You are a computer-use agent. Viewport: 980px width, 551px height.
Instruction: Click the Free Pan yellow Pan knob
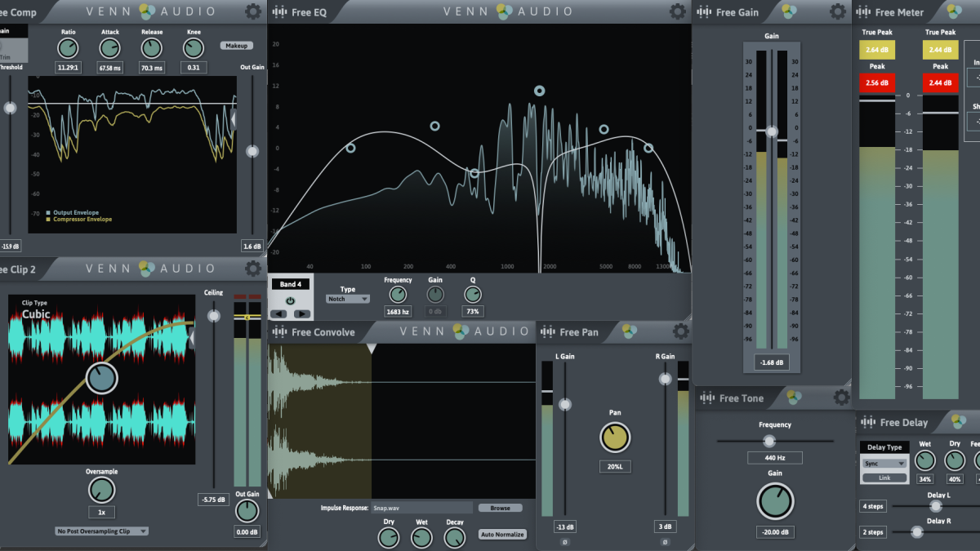615,438
